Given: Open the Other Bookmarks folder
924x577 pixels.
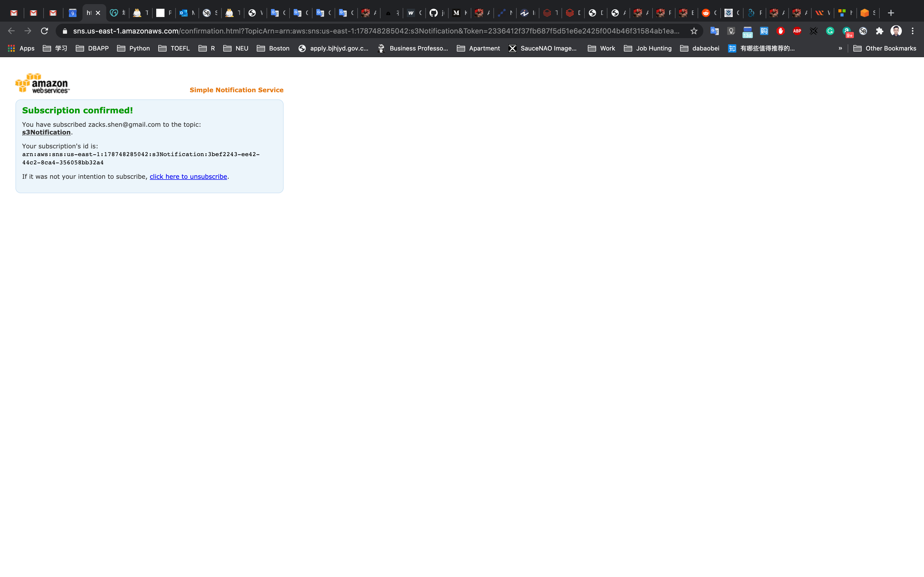Looking at the screenshot, I should click(x=885, y=48).
